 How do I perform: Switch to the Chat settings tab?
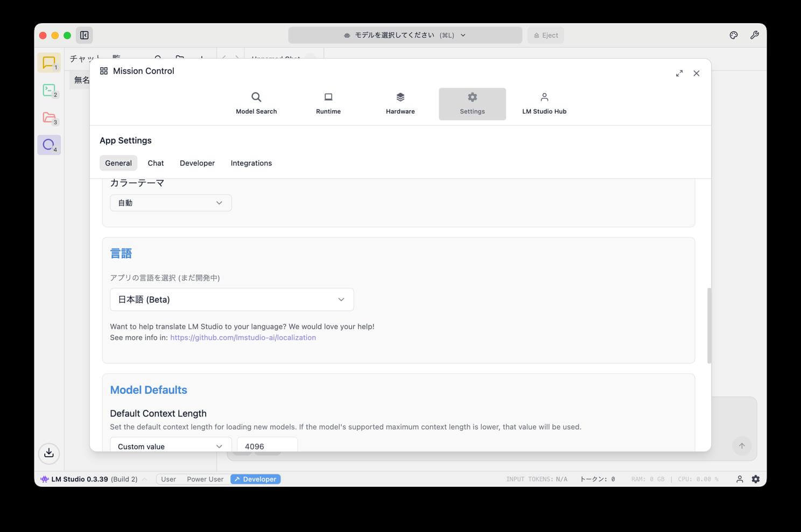[156, 163]
